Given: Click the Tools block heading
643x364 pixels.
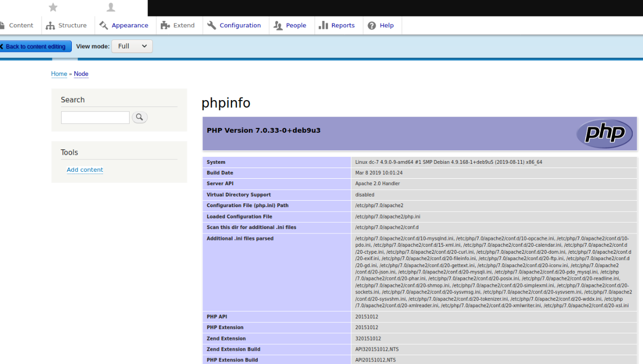Looking at the screenshot, I should point(70,153).
